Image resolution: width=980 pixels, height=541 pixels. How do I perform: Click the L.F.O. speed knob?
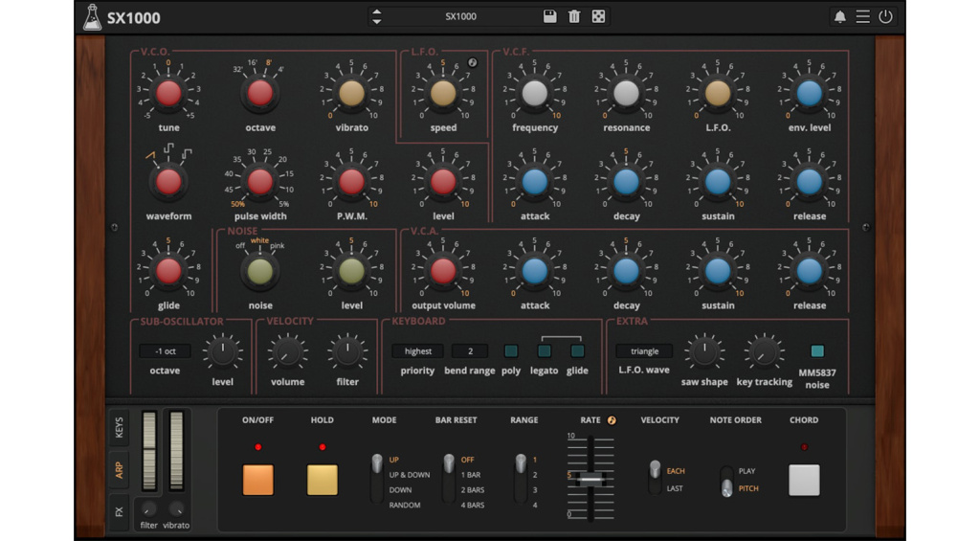443,93
